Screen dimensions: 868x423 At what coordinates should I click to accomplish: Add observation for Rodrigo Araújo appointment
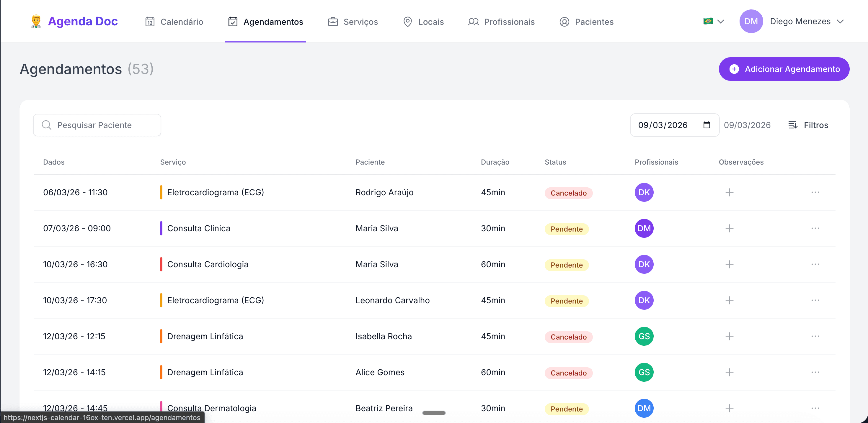tap(729, 192)
